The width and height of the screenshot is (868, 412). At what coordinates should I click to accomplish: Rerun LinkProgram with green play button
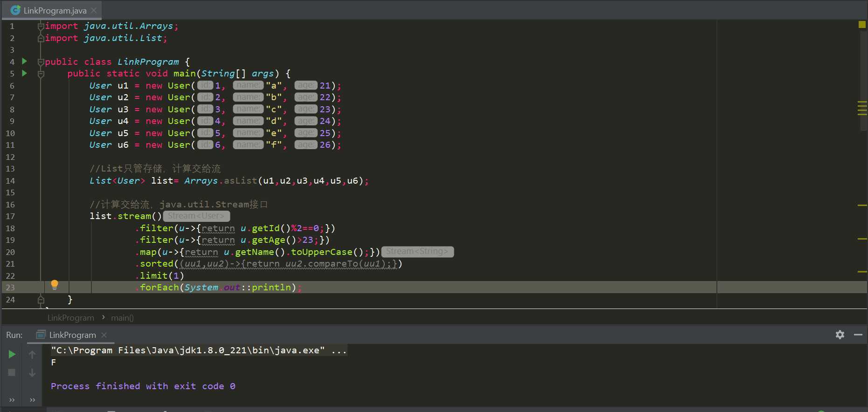point(12,355)
